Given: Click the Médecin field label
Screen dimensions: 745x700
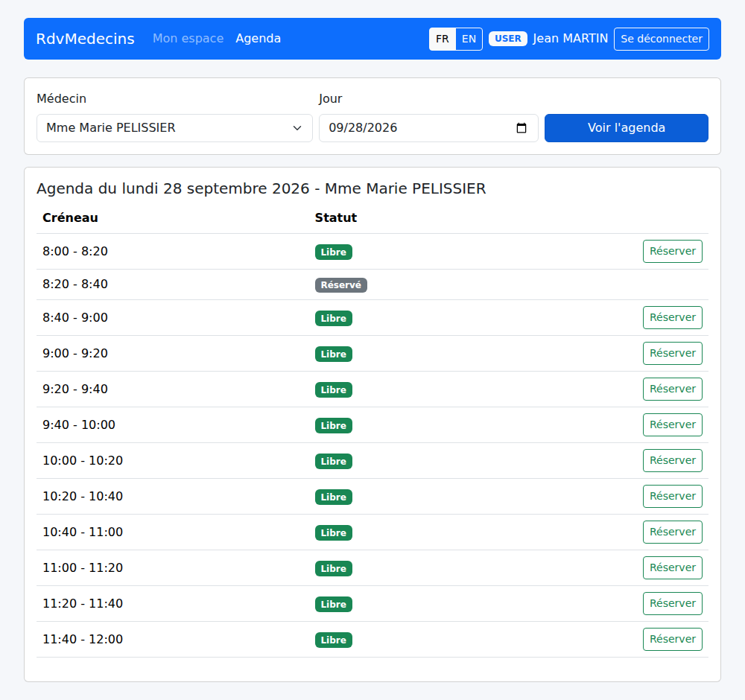Looking at the screenshot, I should [x=61, y=98].
